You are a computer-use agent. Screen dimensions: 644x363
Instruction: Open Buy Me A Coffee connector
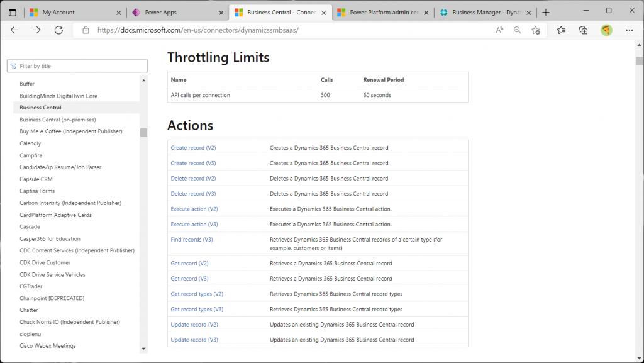point(71,131)
